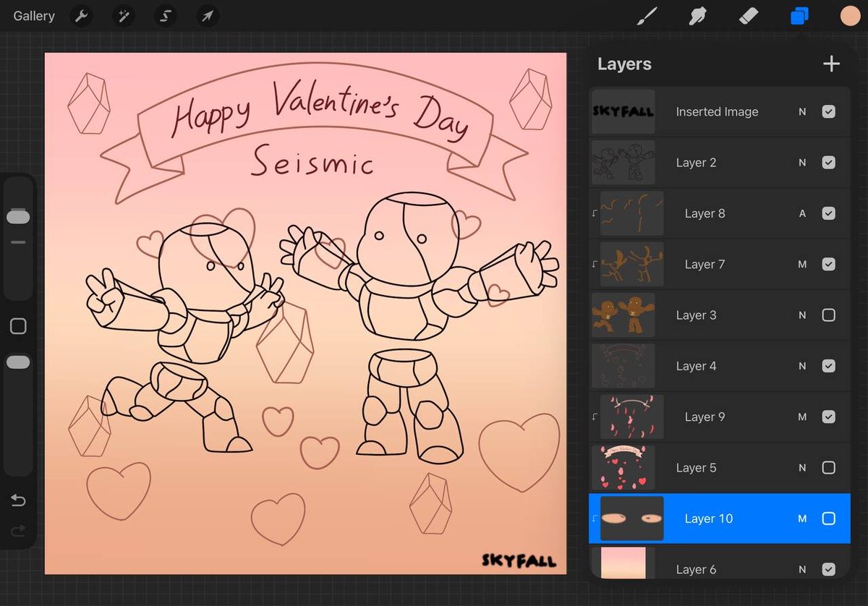Tap the Layer 8 clipping mask arrow
This screenshot has width=868, height=606.
click(x=595, y=213)
